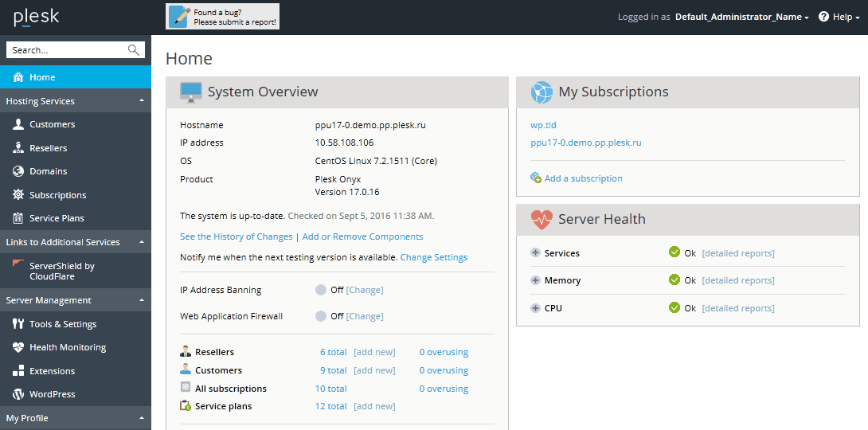Screen dimensions: 868x430
Task: Toggle Web Application Firewall switch
Action: pos(321,316)
